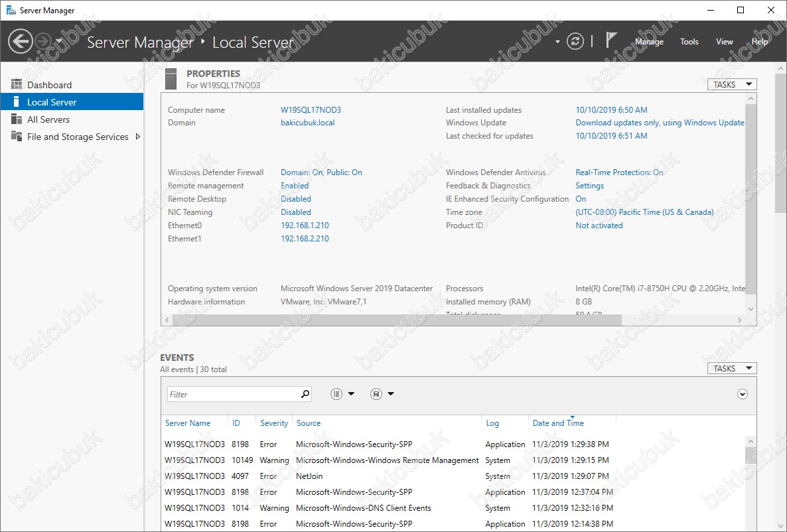Sort events by ID column
The width and height of the screenshot is (787, 532).
tap(236, 423)
